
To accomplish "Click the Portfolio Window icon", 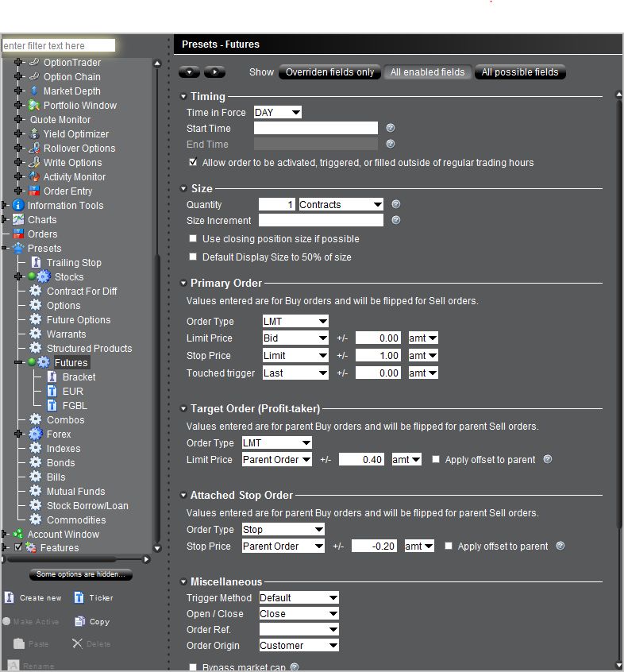I will (34, 105).
